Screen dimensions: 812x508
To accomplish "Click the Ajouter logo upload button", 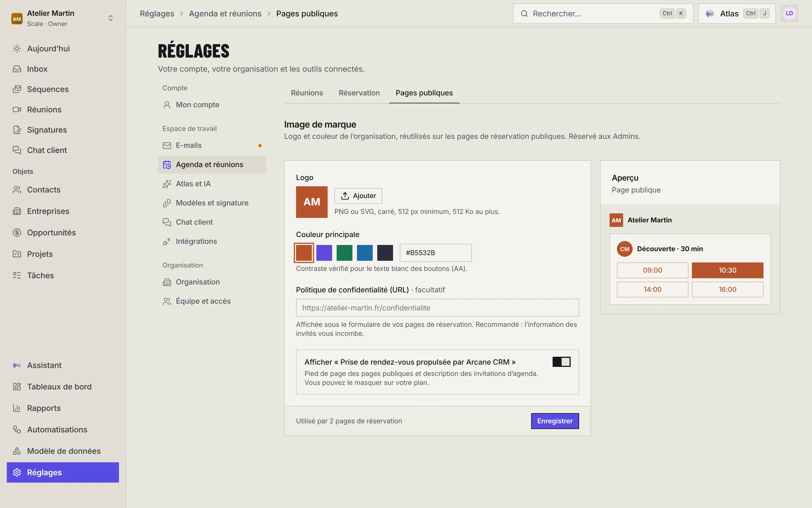I will [x=358, y=196].
